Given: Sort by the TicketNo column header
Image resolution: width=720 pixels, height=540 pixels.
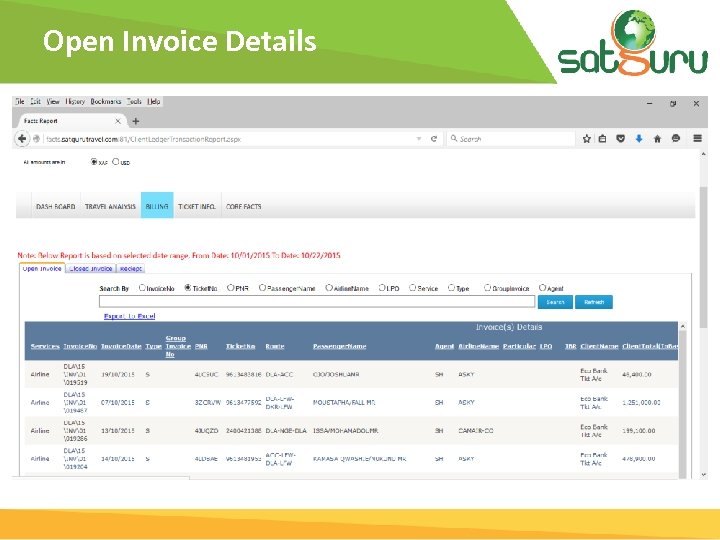Looking at the screenshot, I should pos(240,346).
